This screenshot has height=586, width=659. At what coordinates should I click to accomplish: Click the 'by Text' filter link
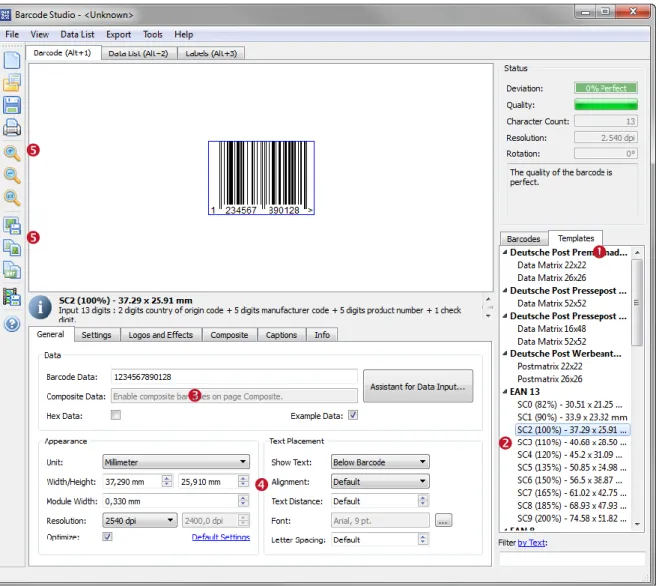(x=532, y=543)
